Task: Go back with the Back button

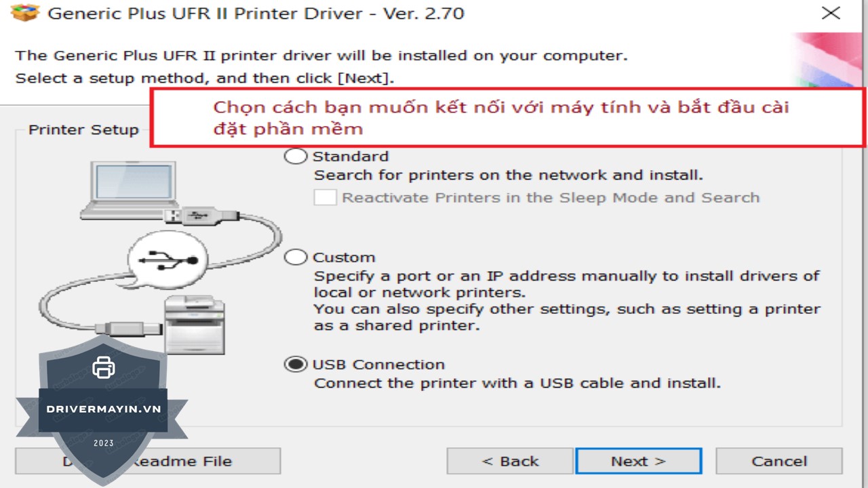Action: click(509, 462)
